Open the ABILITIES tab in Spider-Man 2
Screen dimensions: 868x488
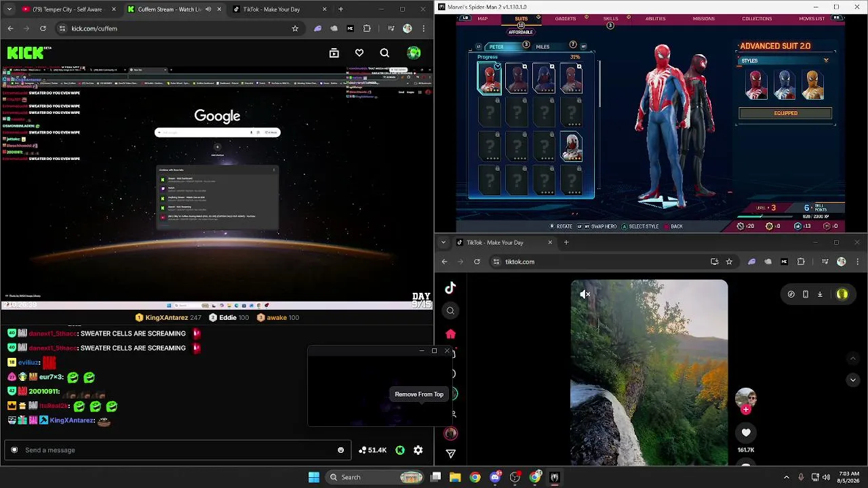click(655, 18)
